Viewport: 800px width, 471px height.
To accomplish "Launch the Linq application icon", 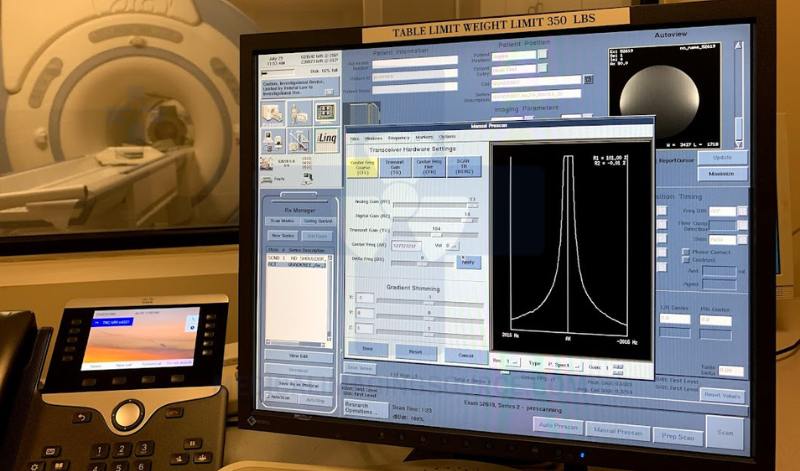I will coord(327,140).
